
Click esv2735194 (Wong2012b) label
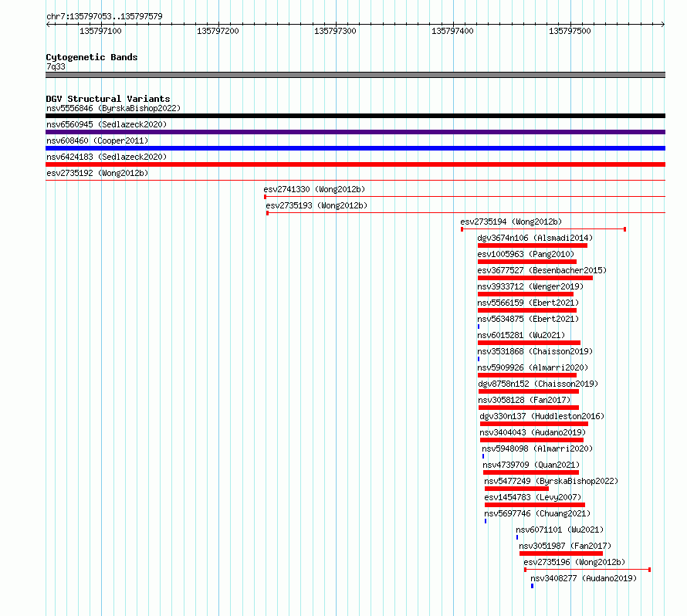click(511, 222)
